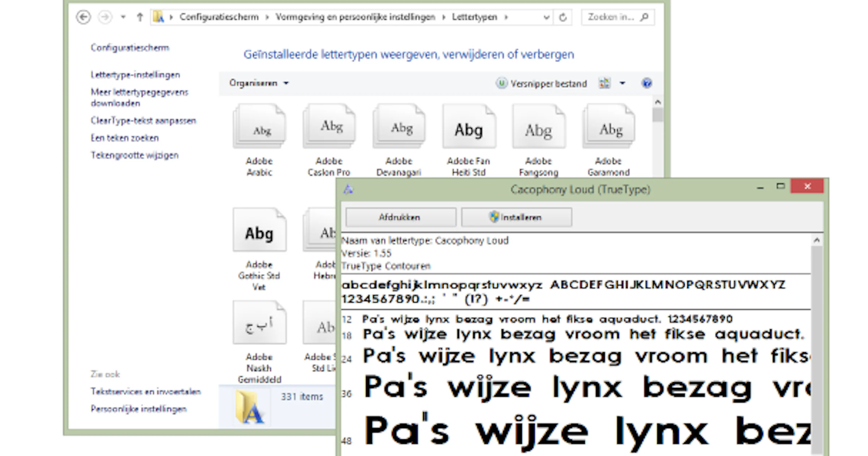Open Persoonlijke instellingen link
The image size is (868, 456).
click(139, 409)
